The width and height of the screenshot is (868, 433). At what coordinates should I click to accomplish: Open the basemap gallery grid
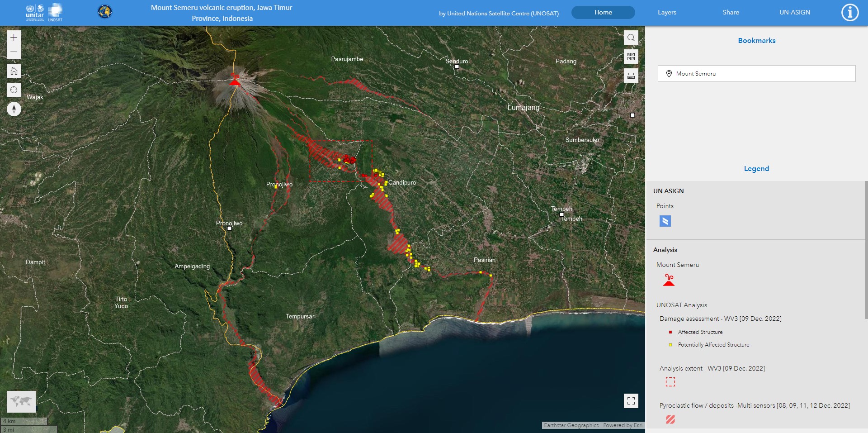631,57
